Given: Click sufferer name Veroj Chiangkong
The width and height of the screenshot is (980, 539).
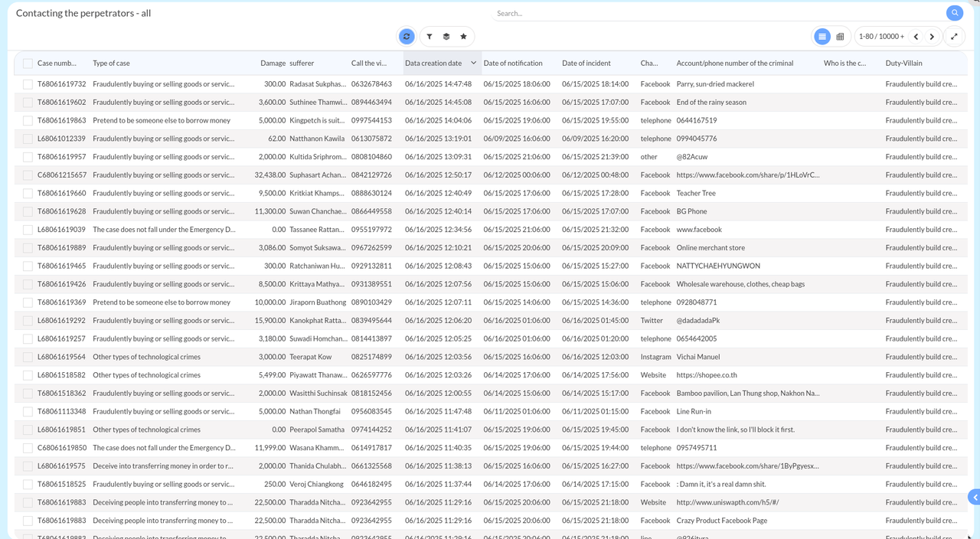Looking at the screenshot, I should [317, 485].
